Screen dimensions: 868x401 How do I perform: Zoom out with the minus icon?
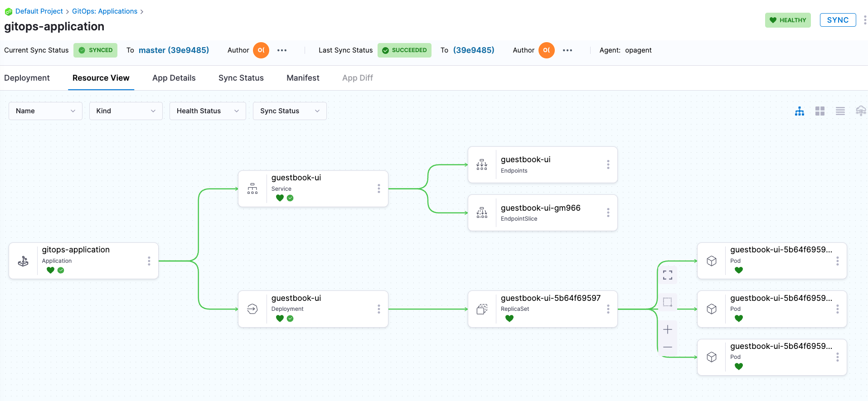tap(668, 347)
